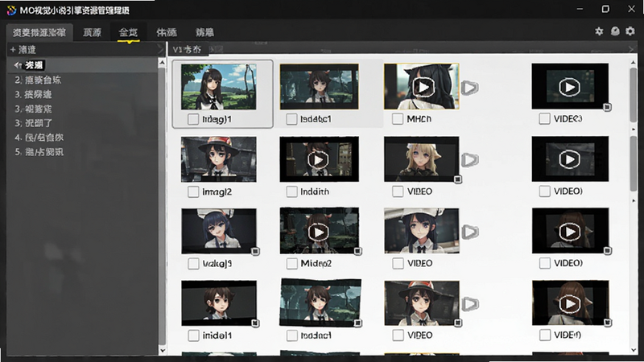644x362 pixels.
Task: Play the Inddith clip with its play icon
Action: pos(318,159)
